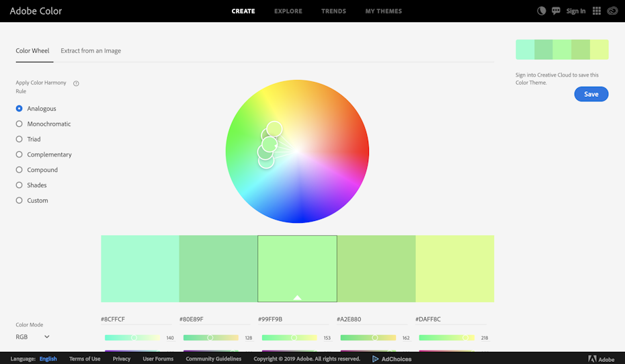The width and height of the screenshot is (625, 364).
Task: Click the red slider handle at 218
Action: (x=465, y=338)
